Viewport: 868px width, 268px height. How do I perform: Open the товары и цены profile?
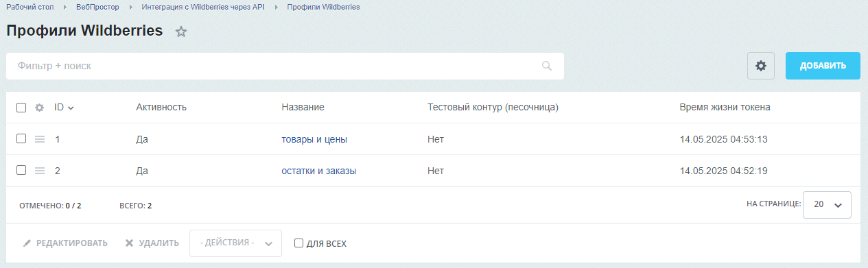click(x=314, y=139)
